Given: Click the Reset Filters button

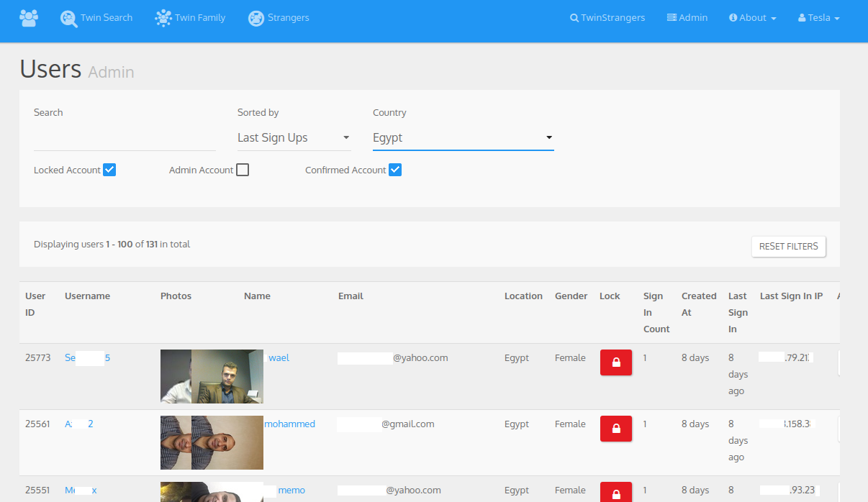Looking at the screenshot, I should tap(789, 247).
